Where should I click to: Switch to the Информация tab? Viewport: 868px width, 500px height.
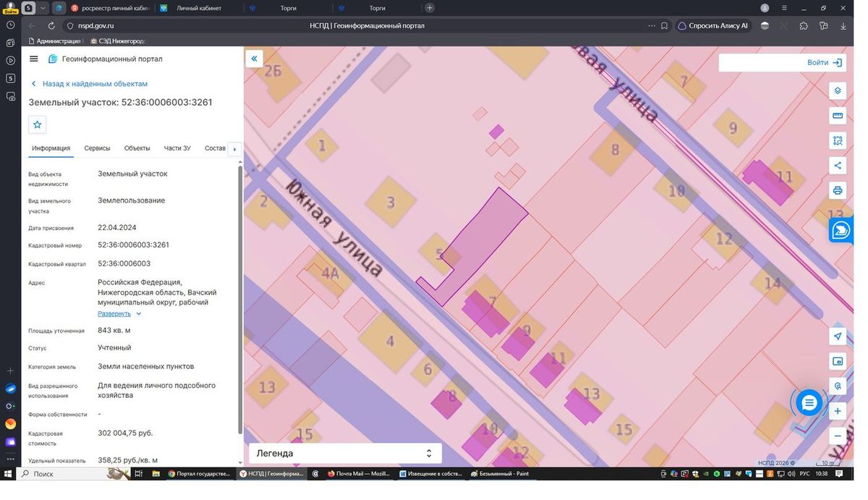(x=51, y=148)
